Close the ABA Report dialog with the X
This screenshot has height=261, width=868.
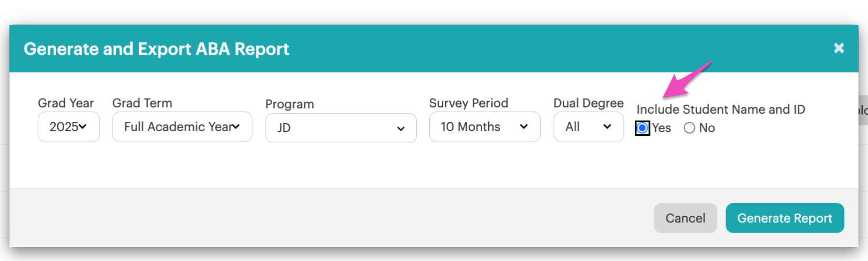(x=839, y=48)
